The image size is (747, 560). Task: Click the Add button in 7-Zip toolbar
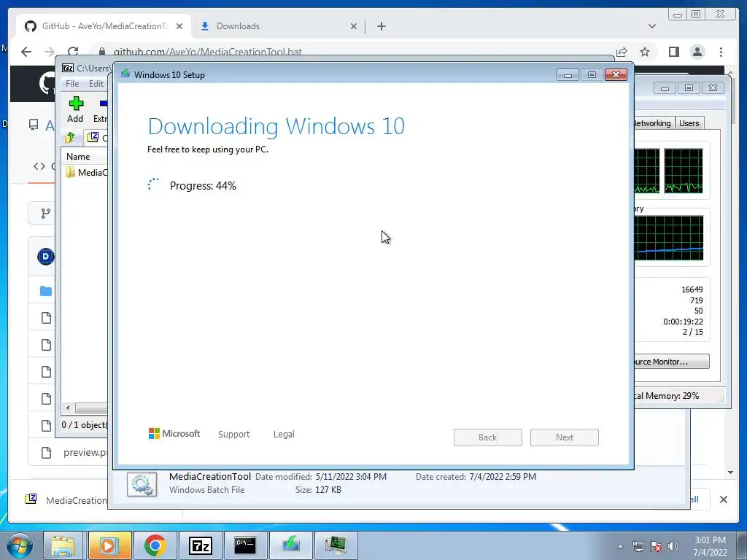[75, 109]
